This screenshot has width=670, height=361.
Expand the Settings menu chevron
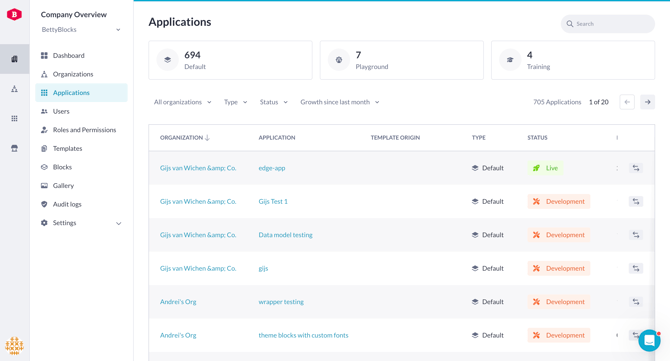coord(118,223)
